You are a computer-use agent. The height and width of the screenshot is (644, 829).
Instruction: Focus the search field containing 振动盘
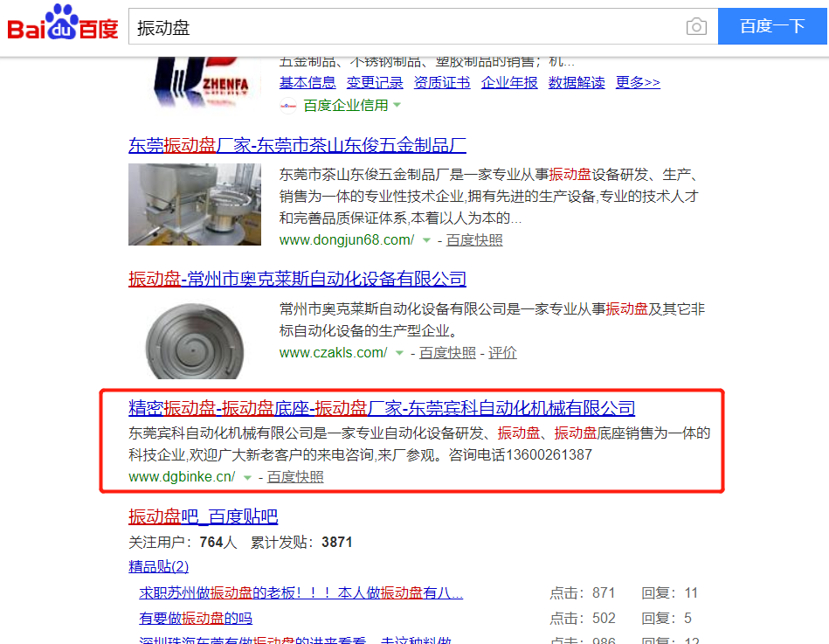point(407,26)
